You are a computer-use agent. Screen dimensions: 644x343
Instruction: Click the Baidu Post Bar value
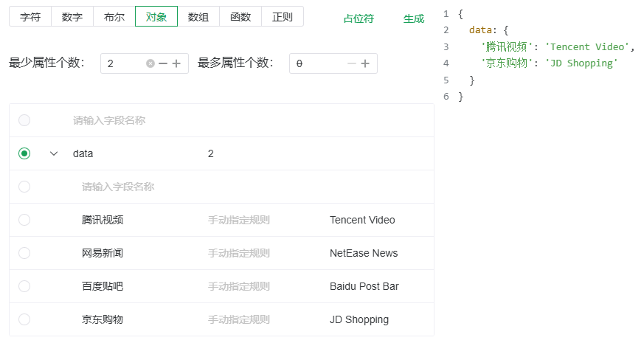pyautogui.click(x=364, y=286)
